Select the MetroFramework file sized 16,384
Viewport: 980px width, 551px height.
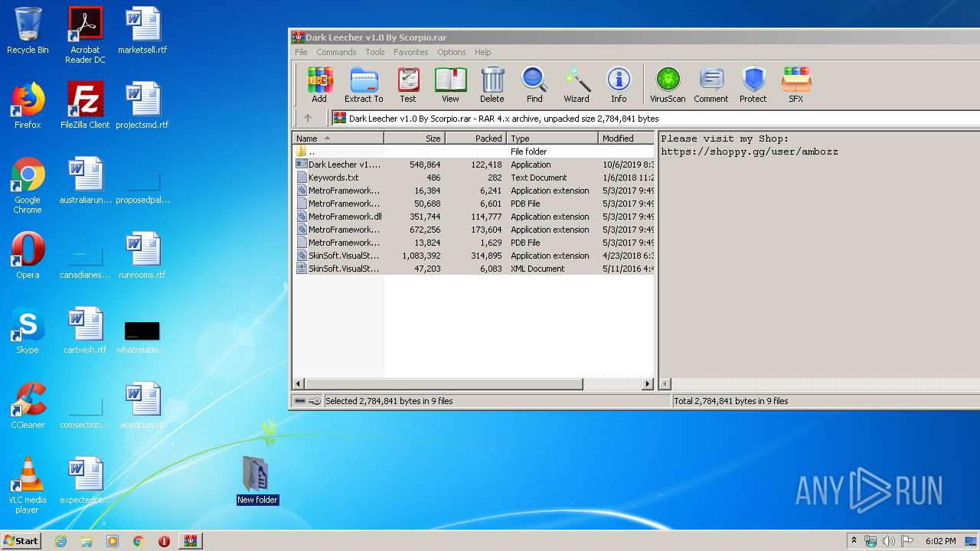[474, 191]
